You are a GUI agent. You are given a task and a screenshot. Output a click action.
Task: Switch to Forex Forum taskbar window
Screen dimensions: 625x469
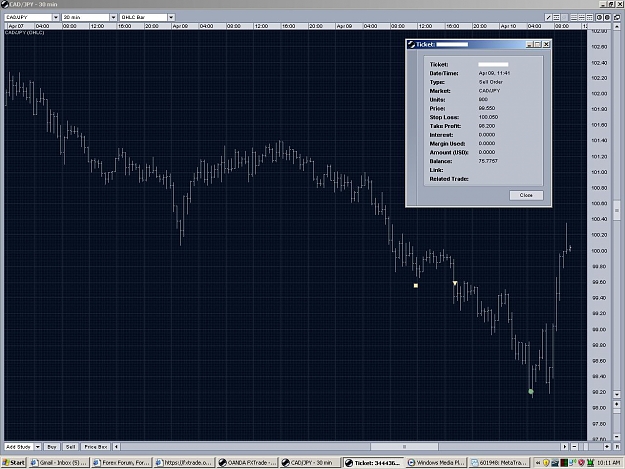pyautogui.click(x=122, y=463)
